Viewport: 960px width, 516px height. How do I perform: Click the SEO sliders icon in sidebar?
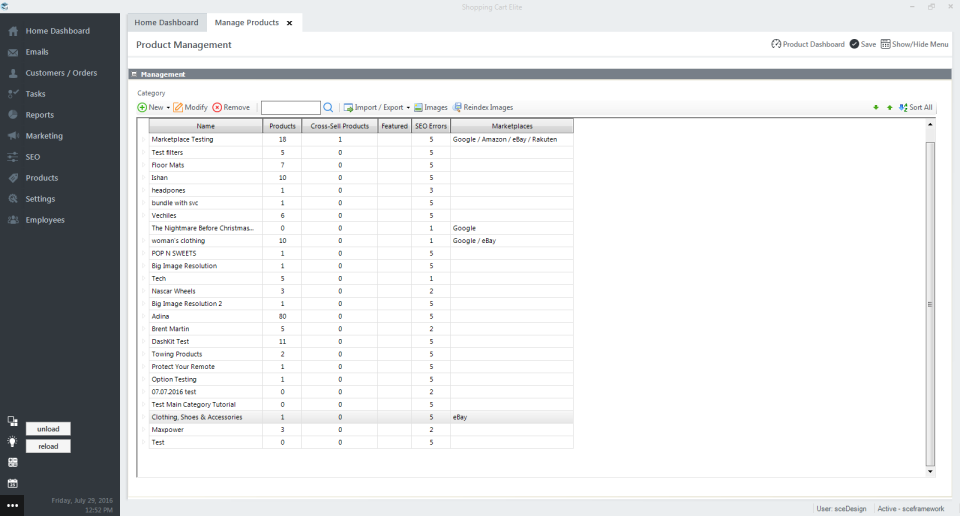pyautogui.click(x=13, y=157)
